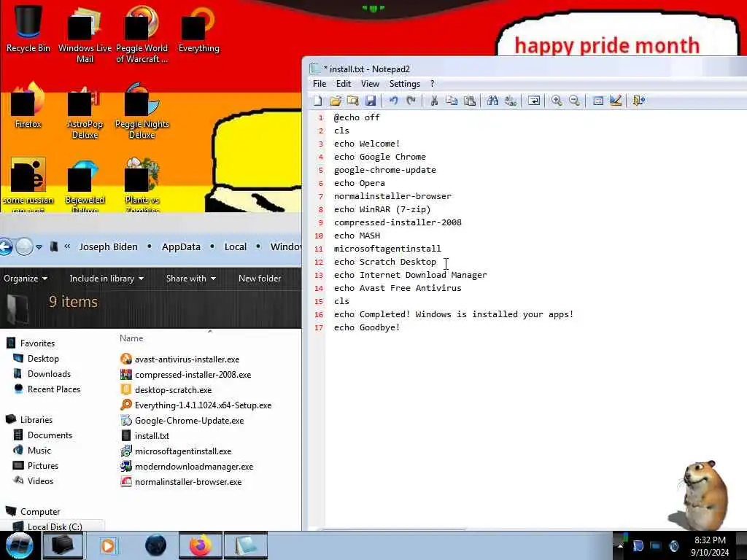Go to Joseph Biden folder in address bar
This screenshot has height=560, width=747.
[x=108, y=246]
